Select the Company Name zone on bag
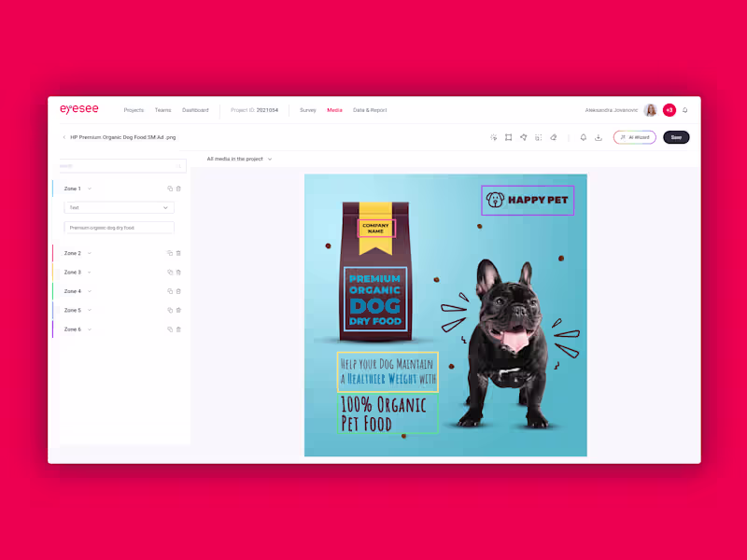 coord(377,228)
